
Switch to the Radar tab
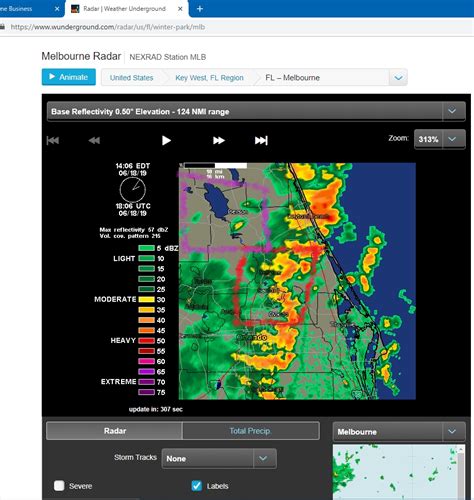pyautogui.click(x=115, y=431)
